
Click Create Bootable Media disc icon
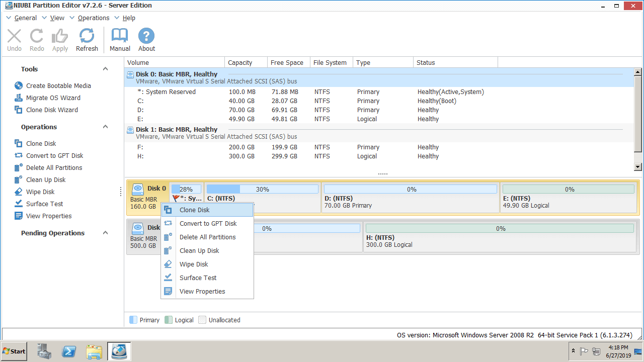click(x=19, y=86)
